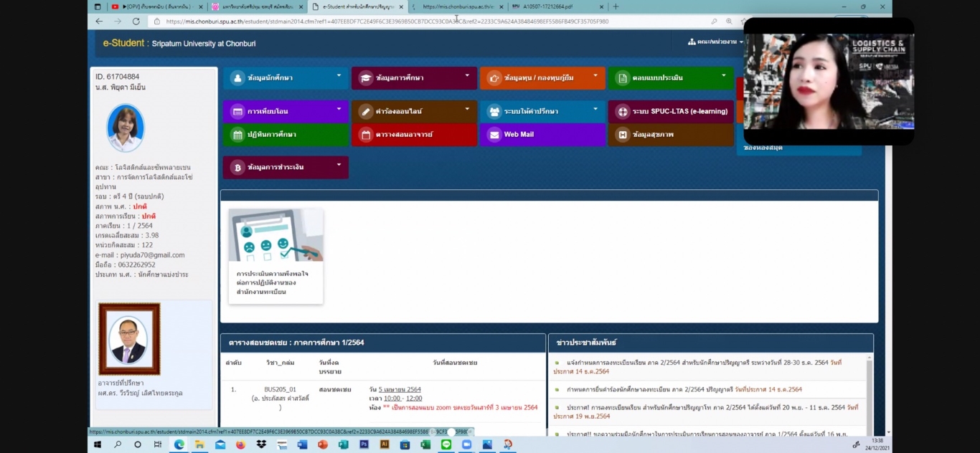Click the card icon on การเทียบโอน
The image size is (980, 453).
pyautogui.click(x=237, y=112)
